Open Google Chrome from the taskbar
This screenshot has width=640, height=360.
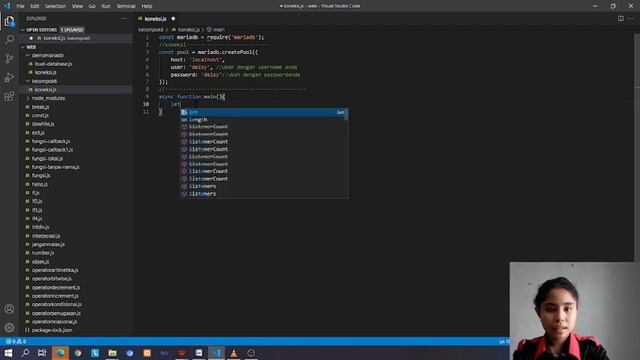78,353
